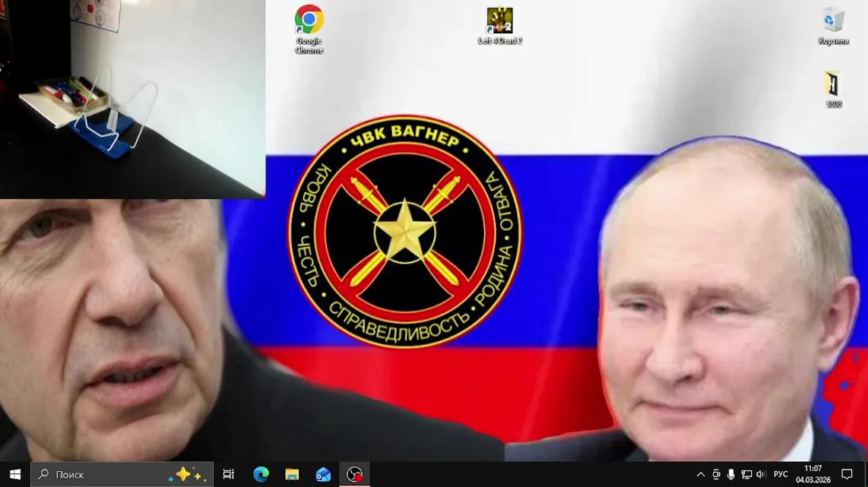
Task: Show hidden tray icons chevron
Action: [x=700, y=474]
